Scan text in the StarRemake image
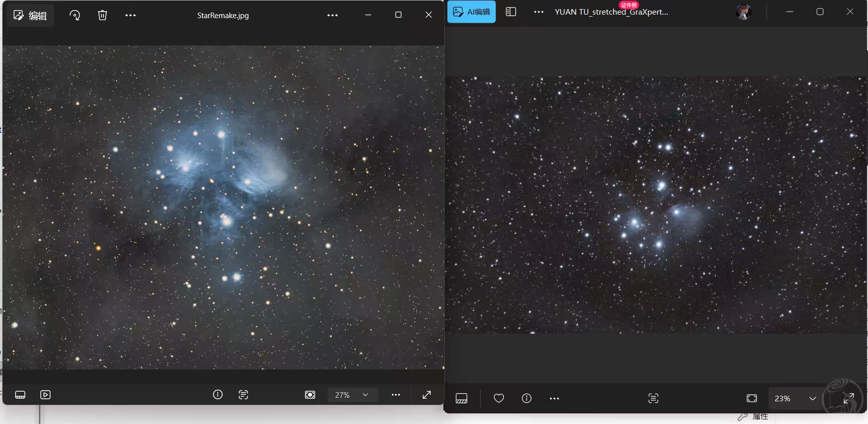 coord(243,395)
